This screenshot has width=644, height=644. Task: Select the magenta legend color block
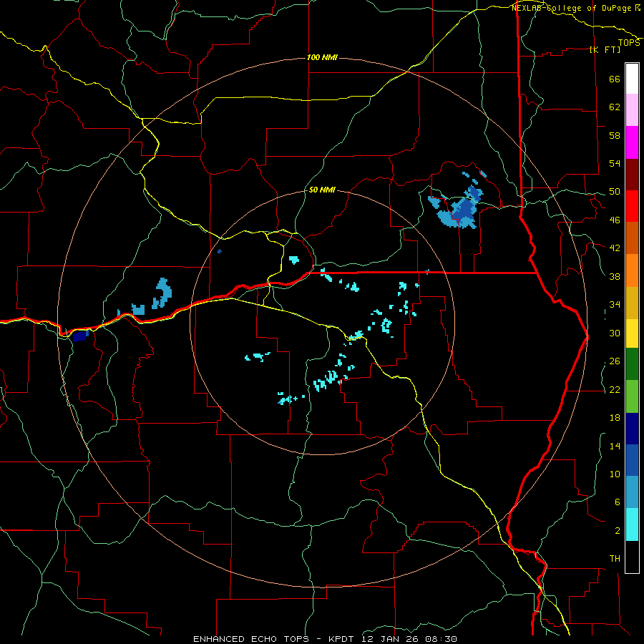(632, 142)
